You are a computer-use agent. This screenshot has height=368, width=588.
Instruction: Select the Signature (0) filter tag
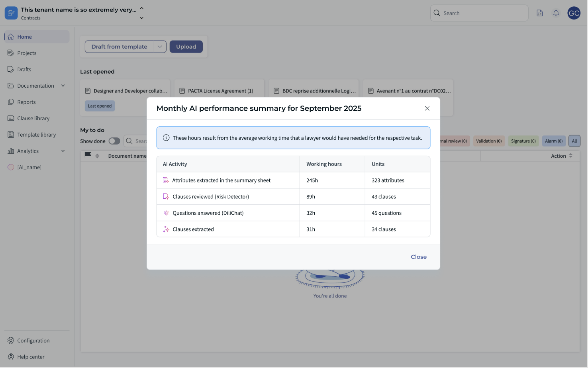coord(523,141)
